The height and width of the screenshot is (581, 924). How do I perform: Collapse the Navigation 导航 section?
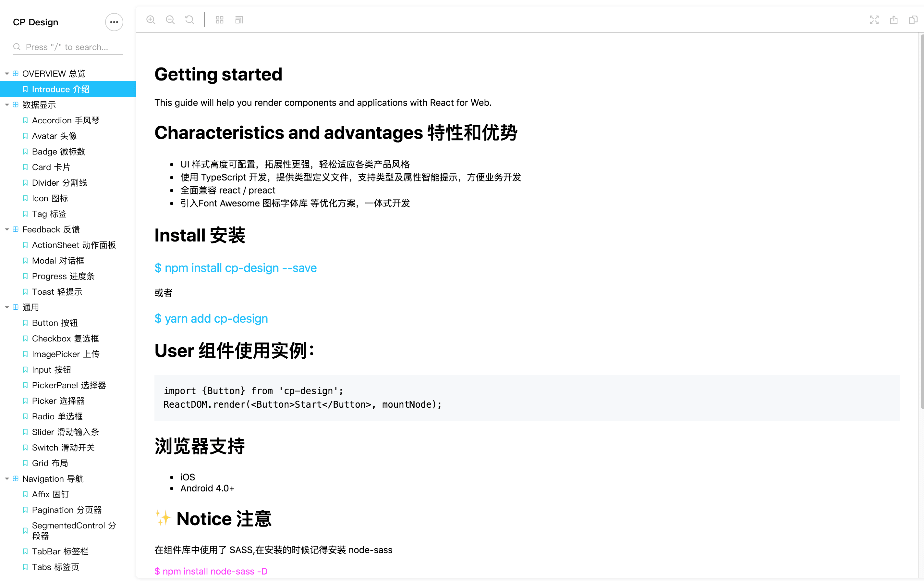(6, 478)
